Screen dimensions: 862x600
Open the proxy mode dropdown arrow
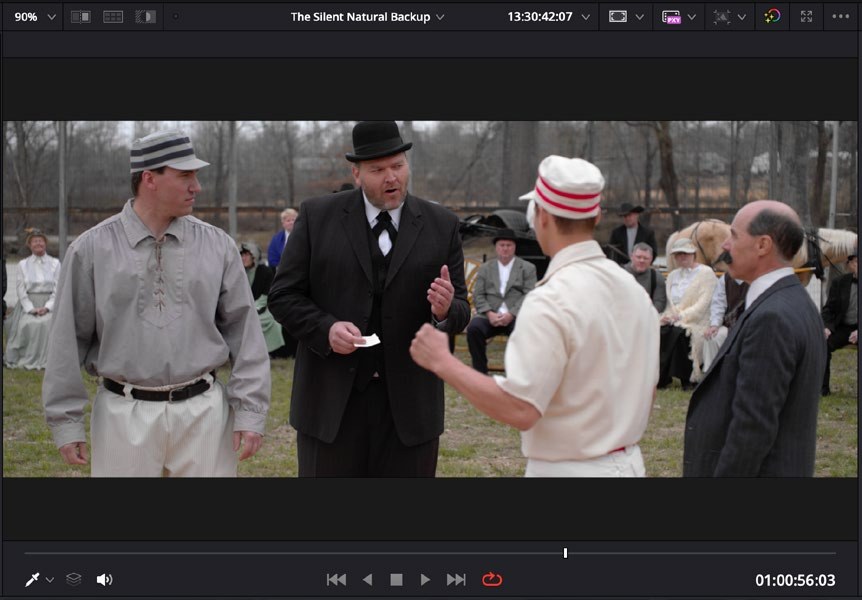tap(692, 17)
